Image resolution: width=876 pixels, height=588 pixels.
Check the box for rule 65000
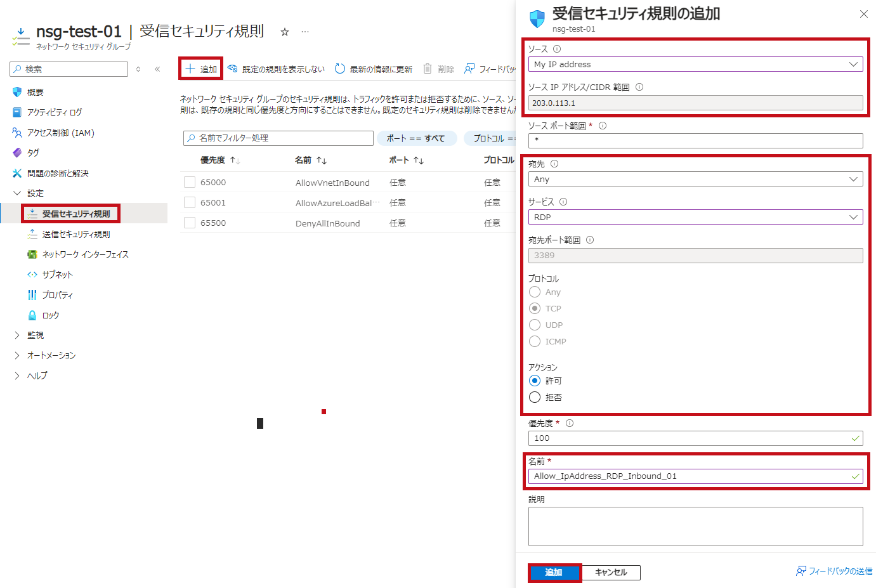point(190,182)
